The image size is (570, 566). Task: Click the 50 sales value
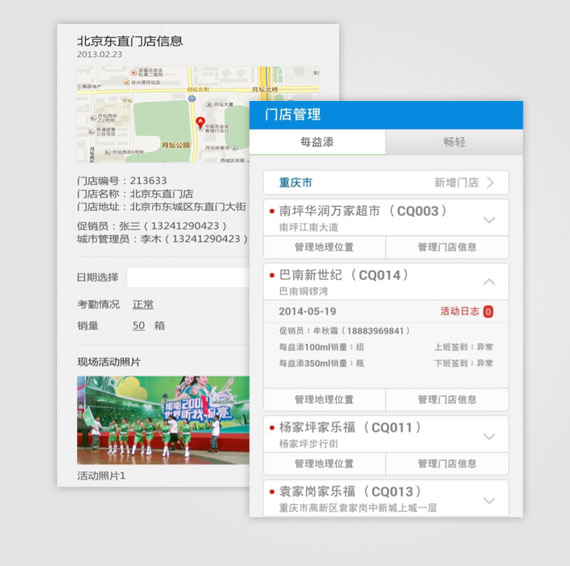139,325
